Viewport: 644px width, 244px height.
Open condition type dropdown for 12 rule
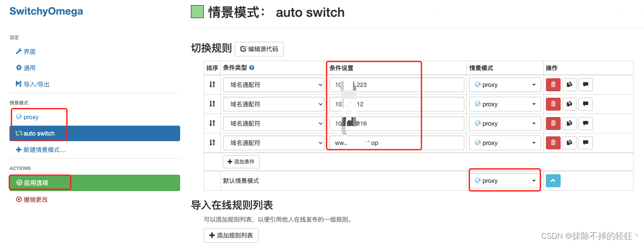pyautogui.click(x=274, y=104)
